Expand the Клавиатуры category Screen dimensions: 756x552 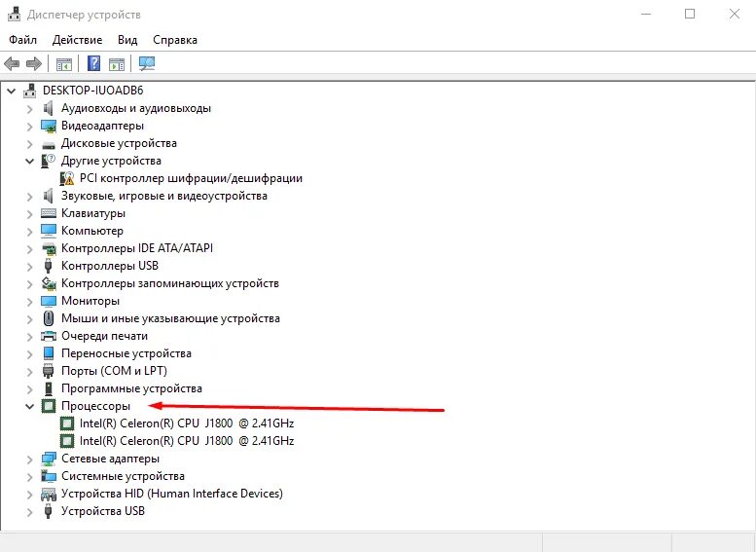[x=30, y=214]
